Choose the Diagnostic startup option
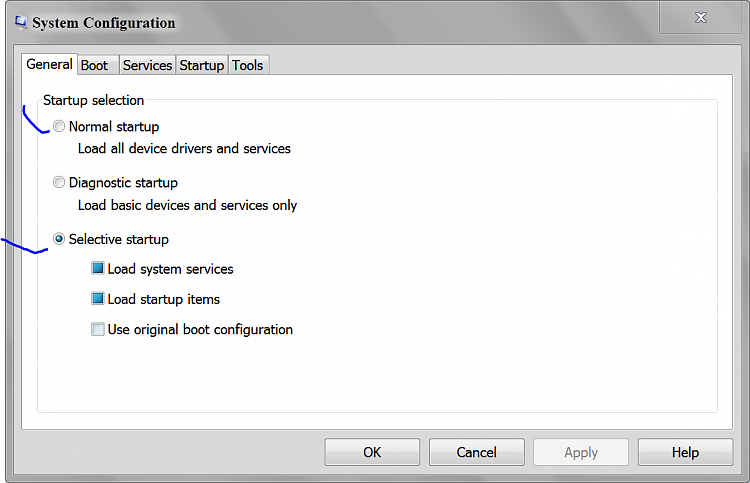Screen dimensions: 750x483 (x=59, y=182)
